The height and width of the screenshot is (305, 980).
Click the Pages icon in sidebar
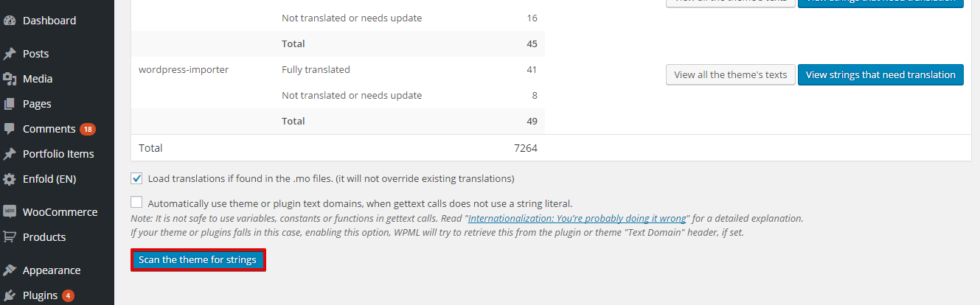point(10,104)
